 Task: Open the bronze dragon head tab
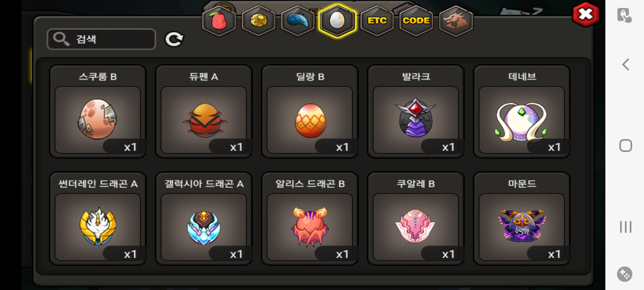pos(456,21)
